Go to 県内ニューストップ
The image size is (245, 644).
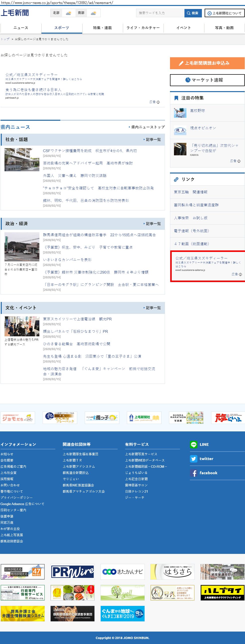tap(148, 127)
